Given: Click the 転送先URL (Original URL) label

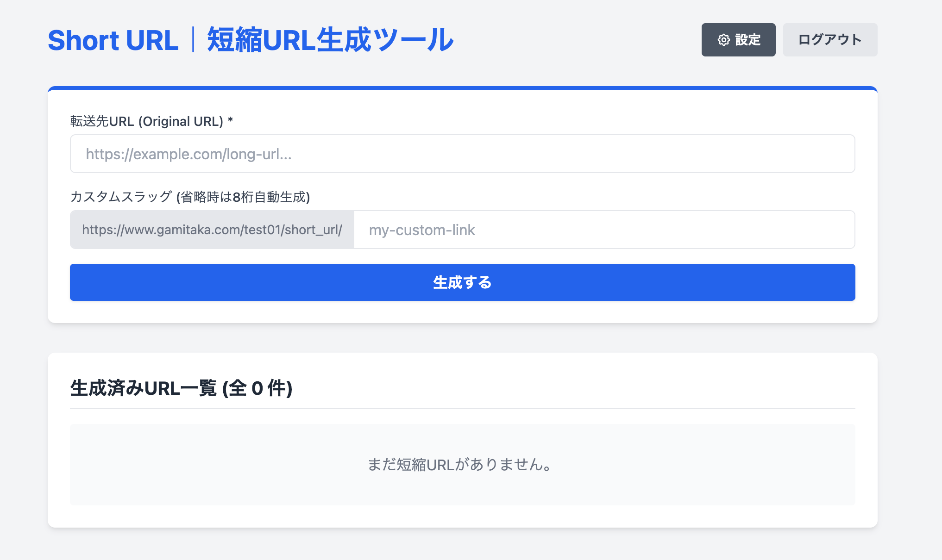Looking at the screenshot, I should (x=146, y=121).
